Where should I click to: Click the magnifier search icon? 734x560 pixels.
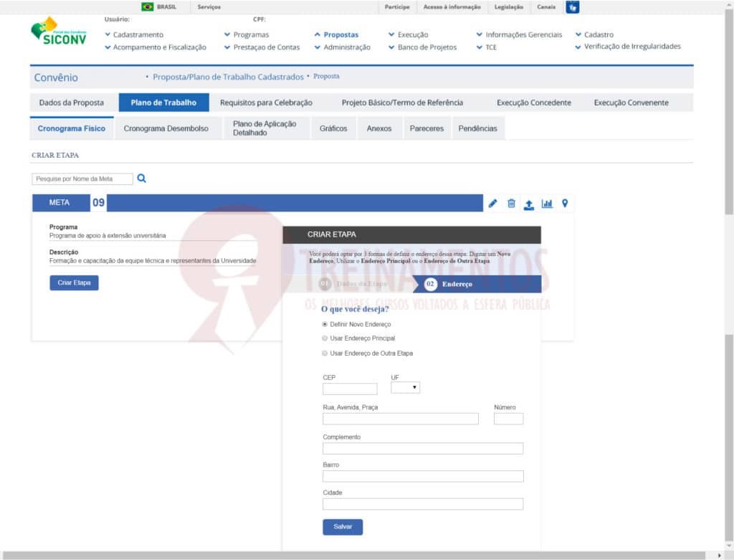(x=141, y=179)
